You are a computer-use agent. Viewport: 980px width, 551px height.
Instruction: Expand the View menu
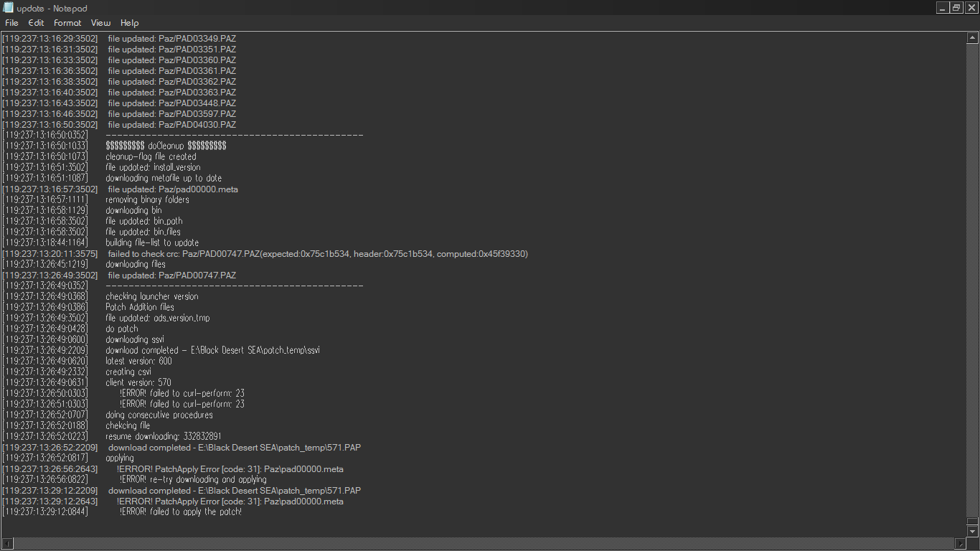click(x=100, y=23)
